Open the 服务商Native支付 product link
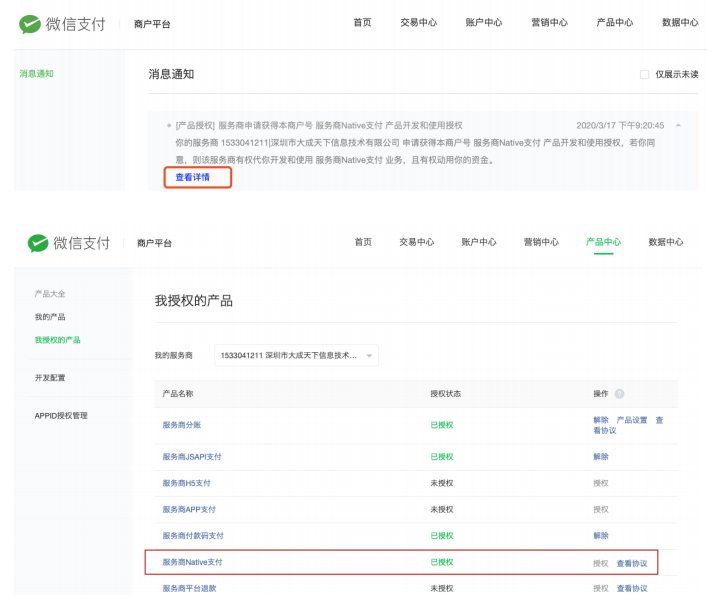 192,562
